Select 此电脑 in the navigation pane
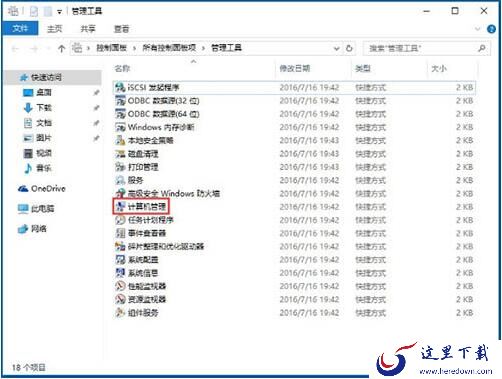 [x=42, y=209]
